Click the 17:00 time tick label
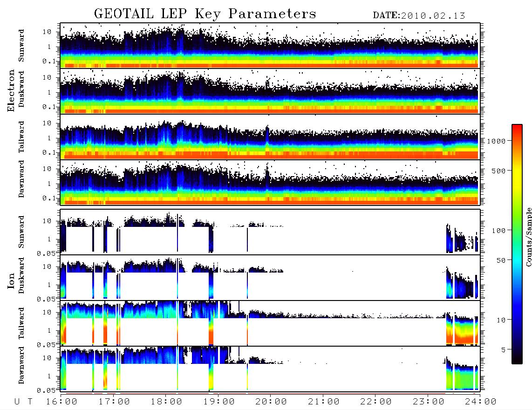 pos(114,402)
